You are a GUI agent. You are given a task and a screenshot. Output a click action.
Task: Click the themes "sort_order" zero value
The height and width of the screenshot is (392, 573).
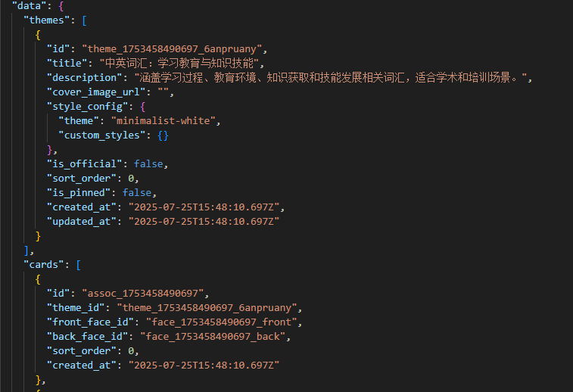pos(131,179)
